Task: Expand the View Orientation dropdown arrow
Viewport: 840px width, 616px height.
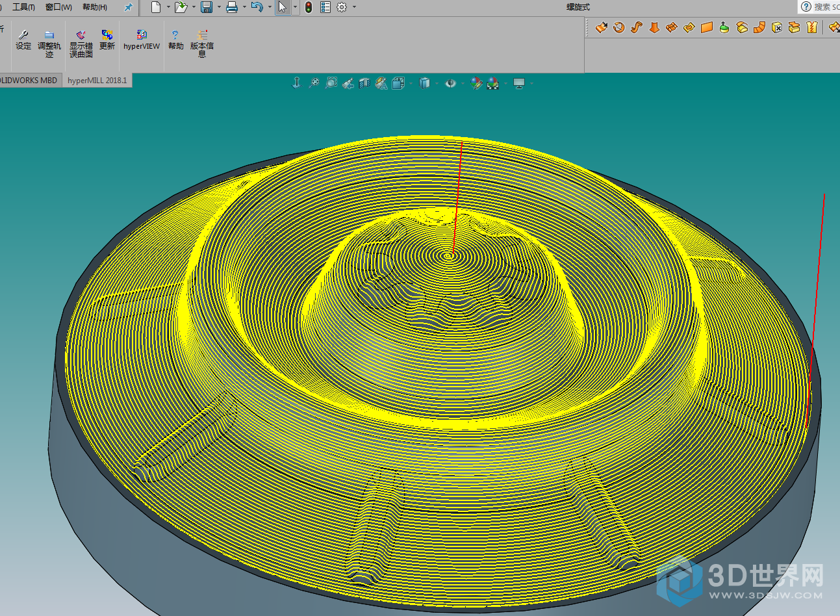Action: tap(411, 83)
